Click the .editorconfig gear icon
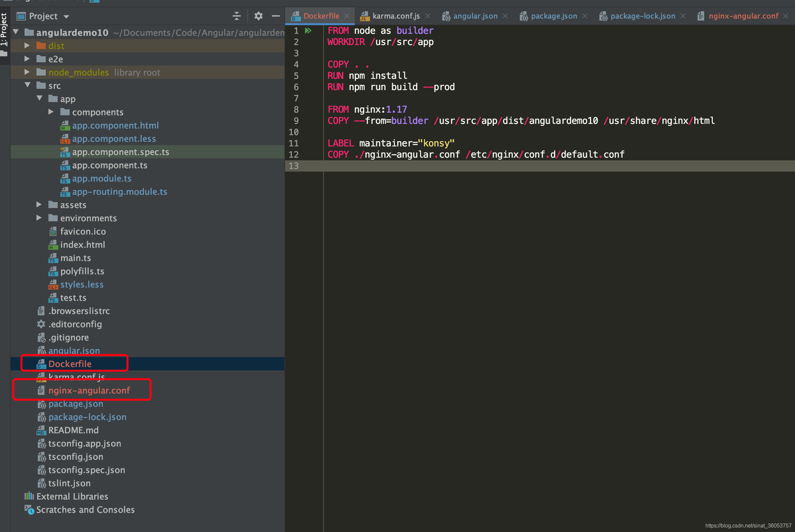This screenshot has height=532, width=795. 41,324
